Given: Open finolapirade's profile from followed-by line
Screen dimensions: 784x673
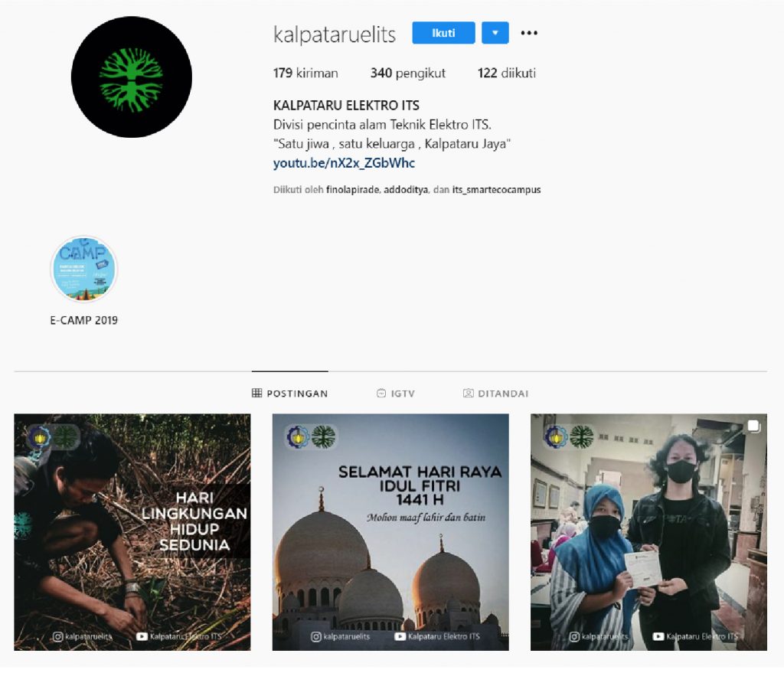Looking at the screenshot, I should (x=352, y=190).
